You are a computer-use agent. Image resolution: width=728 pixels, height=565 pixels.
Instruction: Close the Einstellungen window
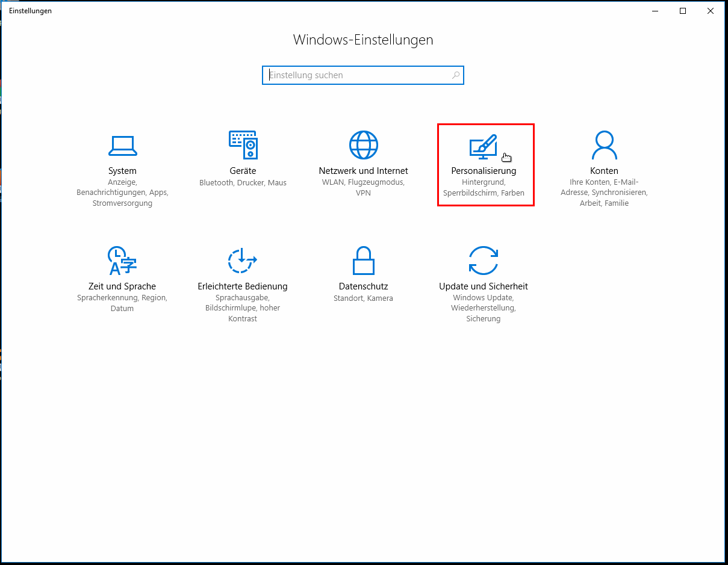coord(711,11)
